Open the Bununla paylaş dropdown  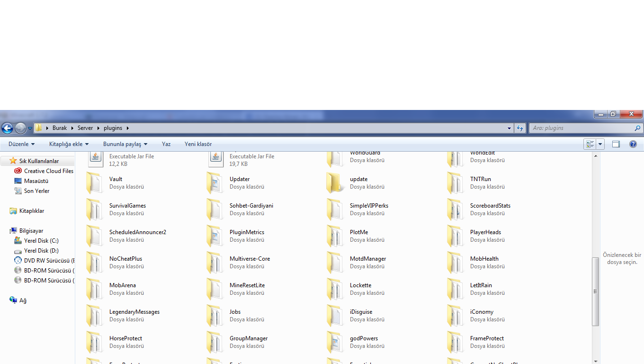click(125, 144)
